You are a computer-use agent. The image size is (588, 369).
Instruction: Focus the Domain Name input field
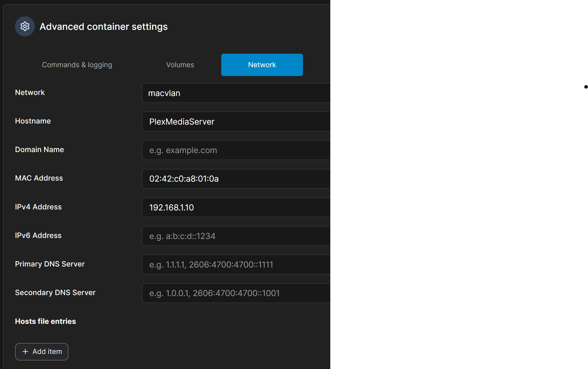click(236, 150)
